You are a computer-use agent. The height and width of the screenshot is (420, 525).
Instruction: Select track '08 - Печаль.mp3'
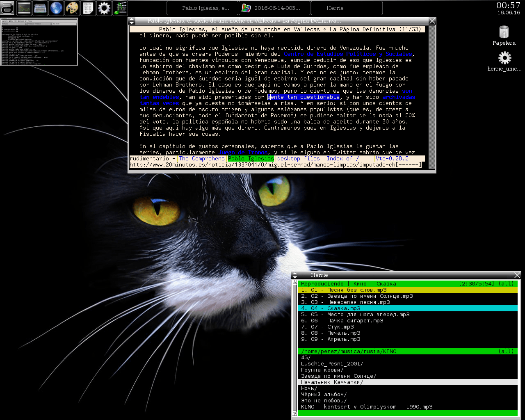pyautogui.click(x=408, y=333)
